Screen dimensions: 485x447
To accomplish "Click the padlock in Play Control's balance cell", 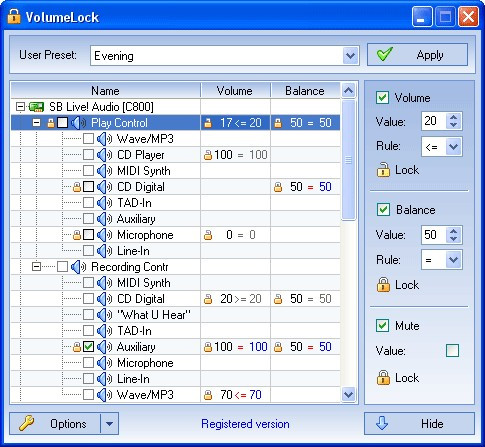I will coord(278,123).
